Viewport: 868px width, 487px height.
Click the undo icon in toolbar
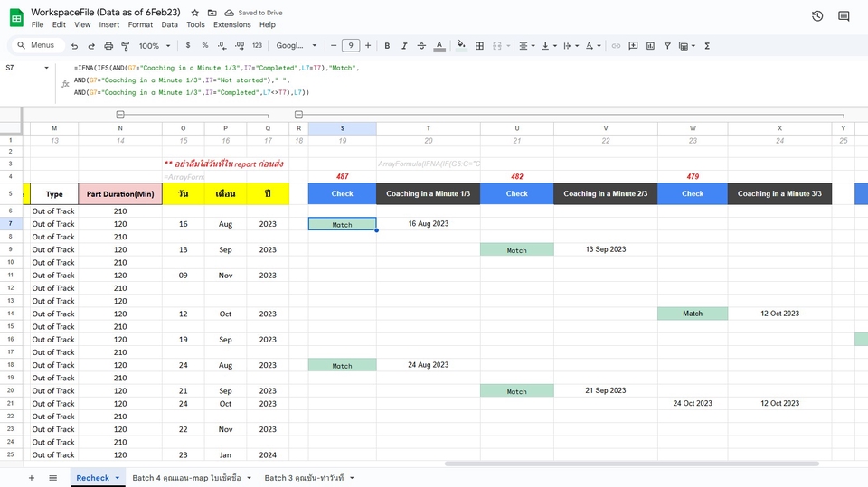click(74, 46)
